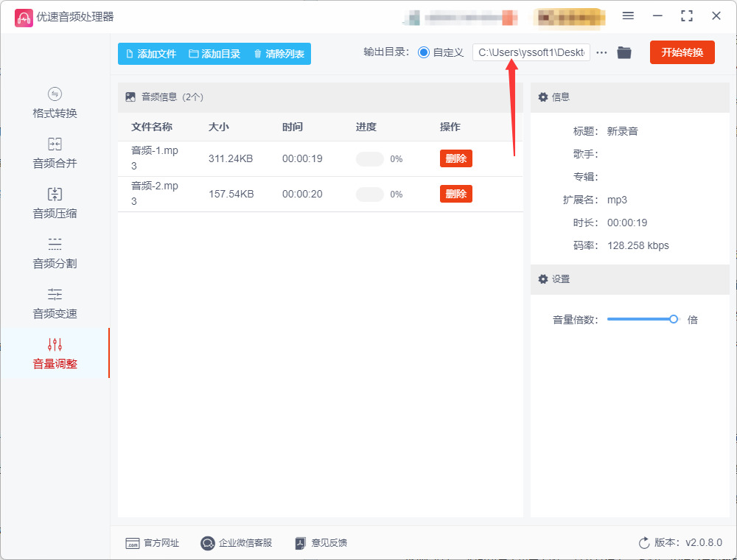The width and height of the screenshot is (737, 560).
Task: Switch to 音频合并 tab label
Action: tap(55, 164)
